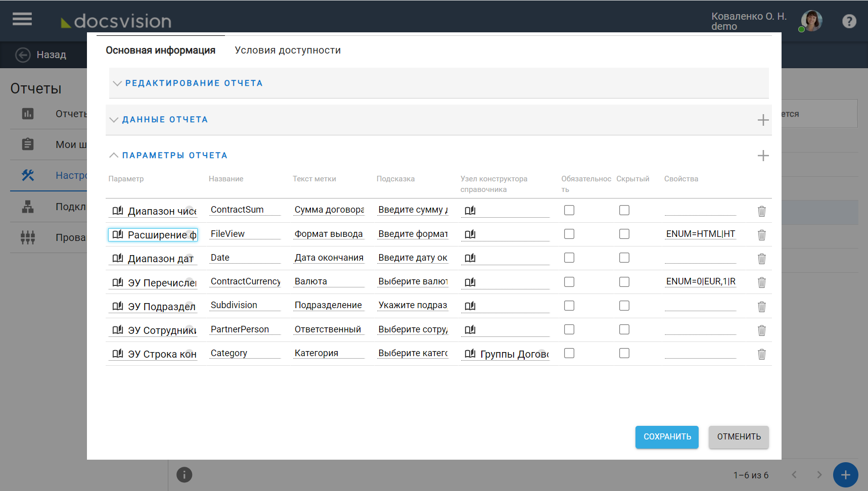Delete the Category parameter row
This screenshot has width=868, height=491.
click(761, 354)
